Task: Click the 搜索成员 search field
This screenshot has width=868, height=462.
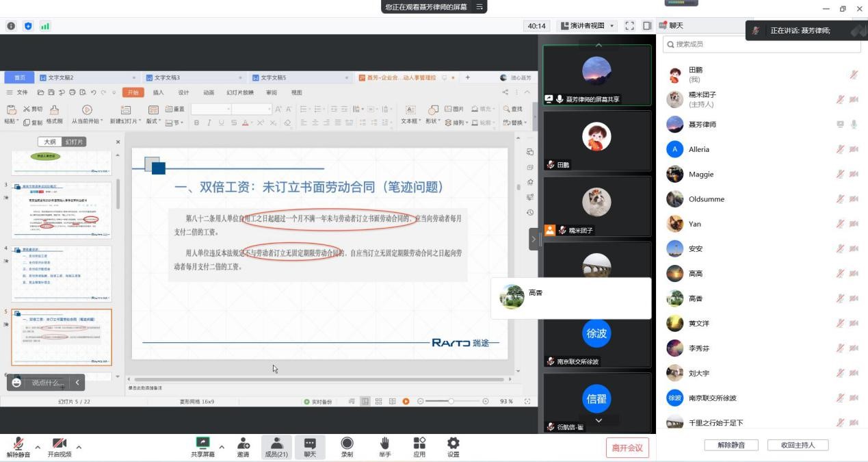Action: [762, 44]
